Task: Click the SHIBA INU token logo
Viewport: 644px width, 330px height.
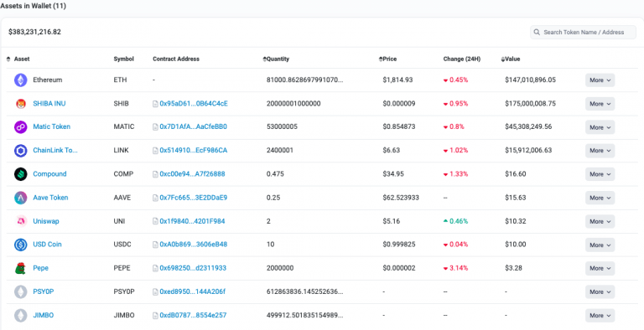Action: point(20,104)
